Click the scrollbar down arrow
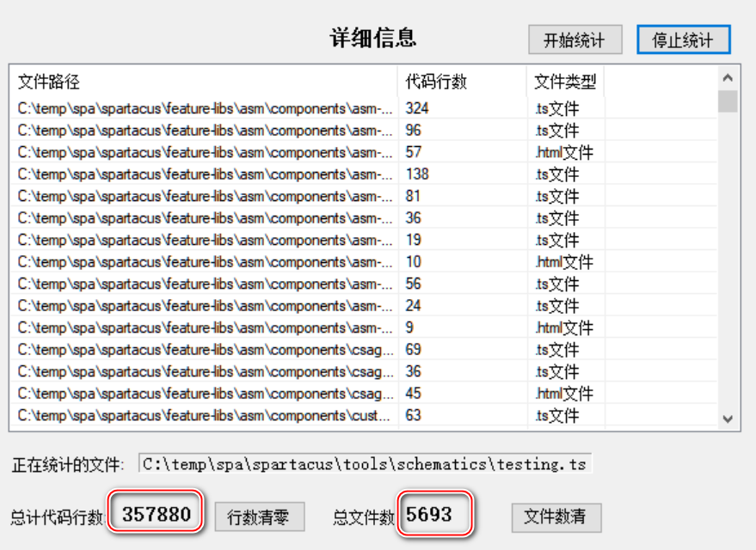The width and height of the screenshot is (756, 550). [x=727, y=420]
